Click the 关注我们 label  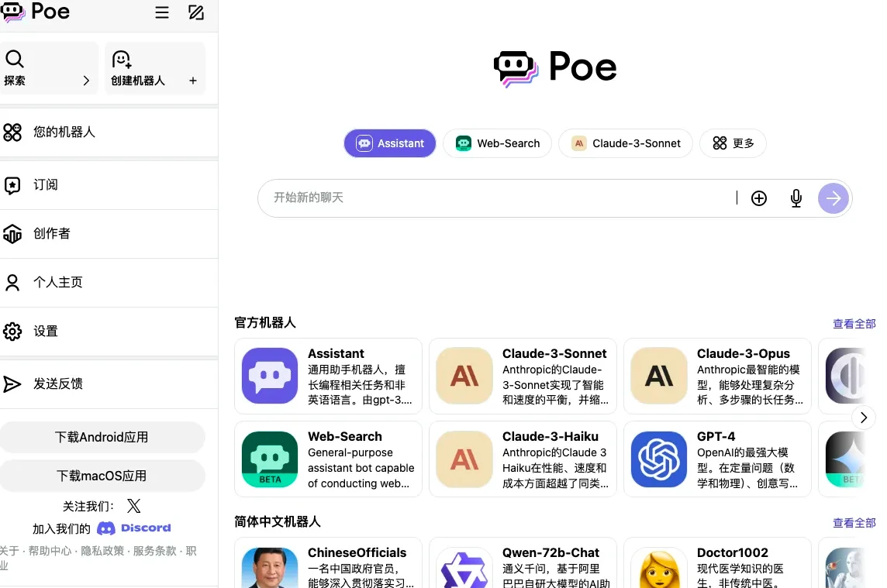88,506
